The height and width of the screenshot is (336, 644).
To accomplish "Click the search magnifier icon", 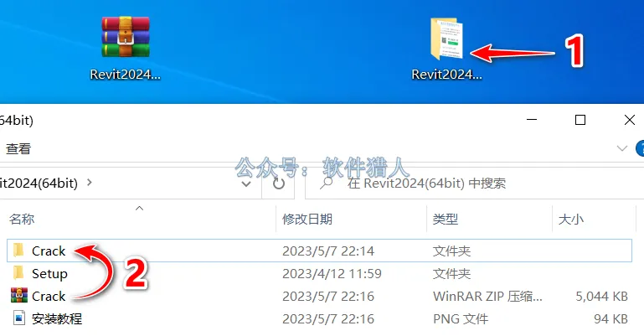I will tap(326, 183).
